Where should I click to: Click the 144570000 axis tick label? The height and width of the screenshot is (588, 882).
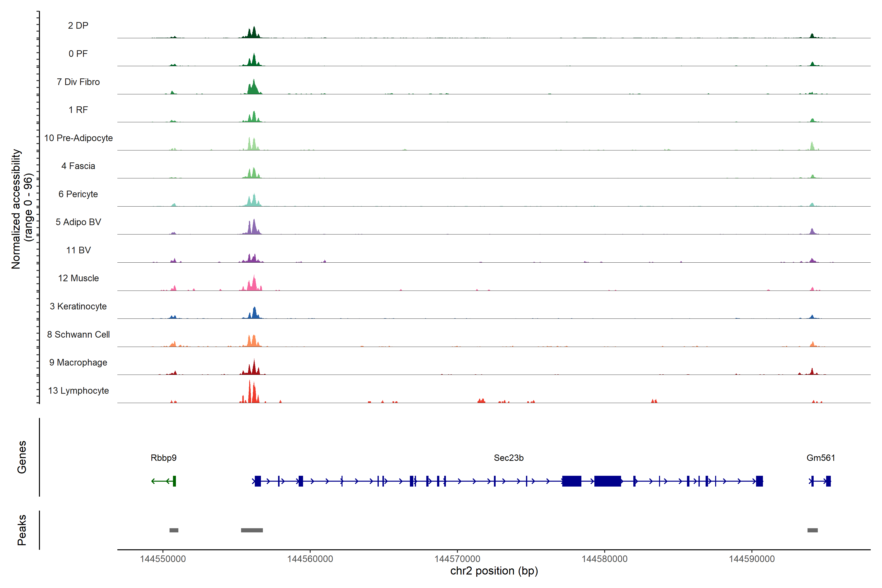[457, 559]
